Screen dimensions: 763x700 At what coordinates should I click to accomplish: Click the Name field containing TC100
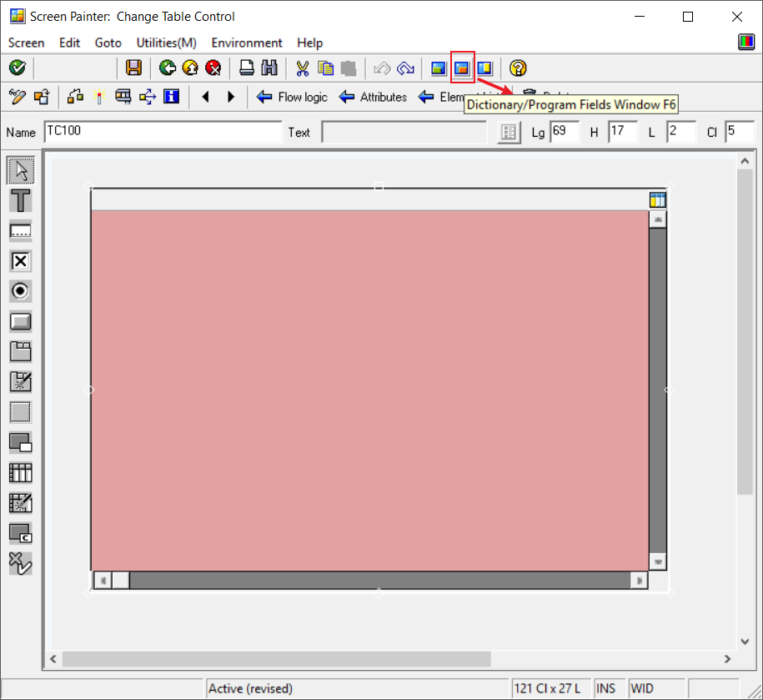pos(163,132)
